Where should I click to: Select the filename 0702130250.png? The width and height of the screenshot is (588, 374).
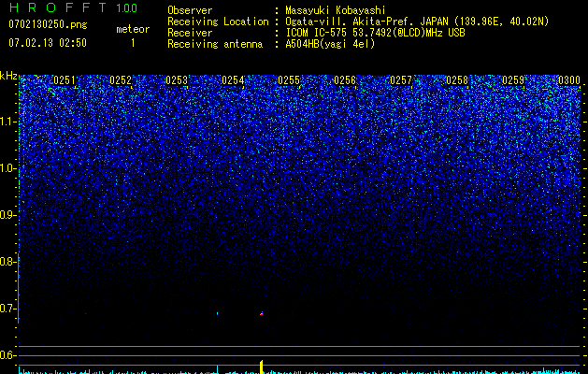(x=48, y=25)
